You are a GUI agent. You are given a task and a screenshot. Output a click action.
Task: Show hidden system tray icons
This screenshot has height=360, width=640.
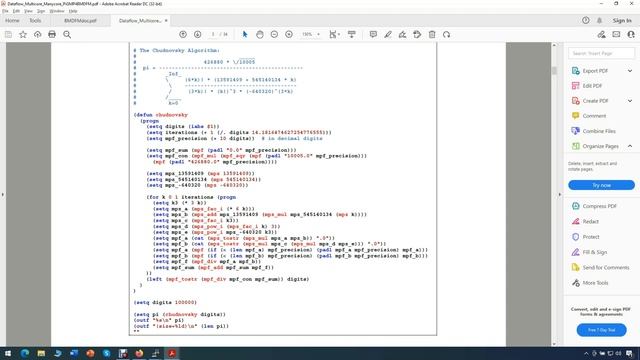pos(586,353)
